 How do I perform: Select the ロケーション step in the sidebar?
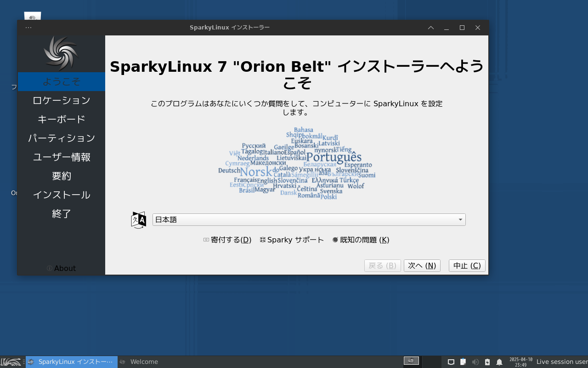(x=62, y=100)
